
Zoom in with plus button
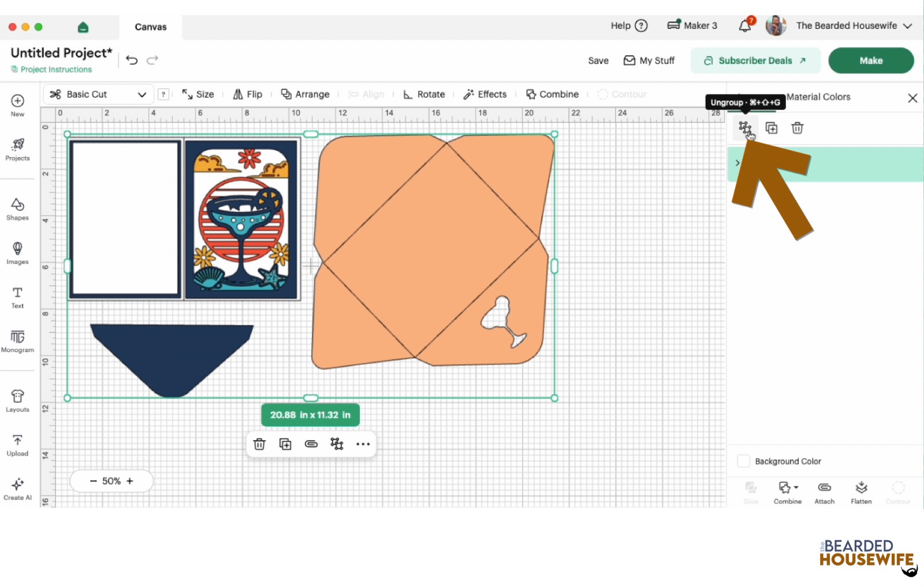[x=130, y=481]
